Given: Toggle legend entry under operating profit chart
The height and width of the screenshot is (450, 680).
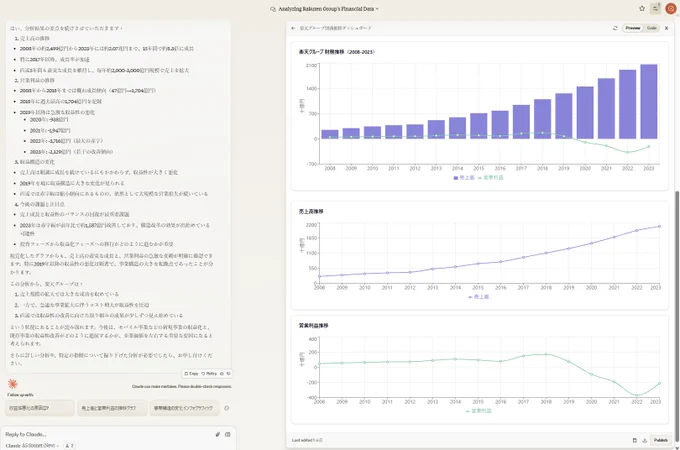Looking at the screenshot, I should (x=478, y=411).
